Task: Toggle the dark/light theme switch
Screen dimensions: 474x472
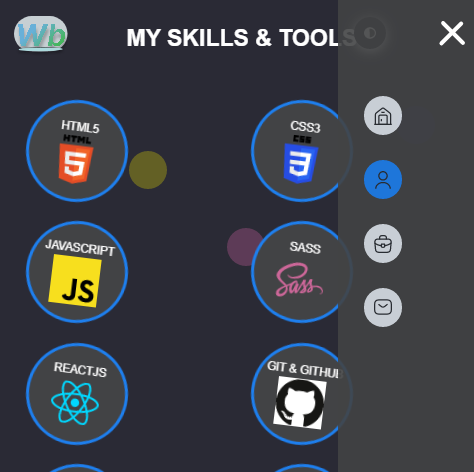Action: [370, 33]
